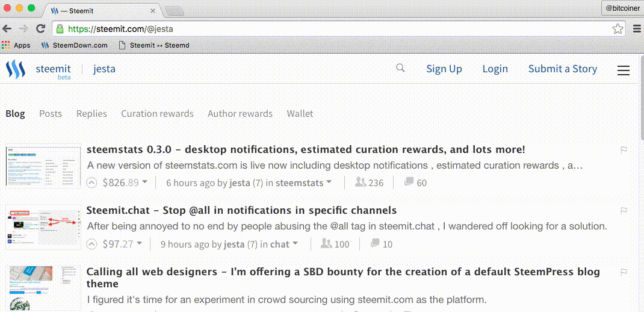644x312 pixels.
Task: Open the Steemit.chat Stop @all post title
Action: click(x=241, y=210)
